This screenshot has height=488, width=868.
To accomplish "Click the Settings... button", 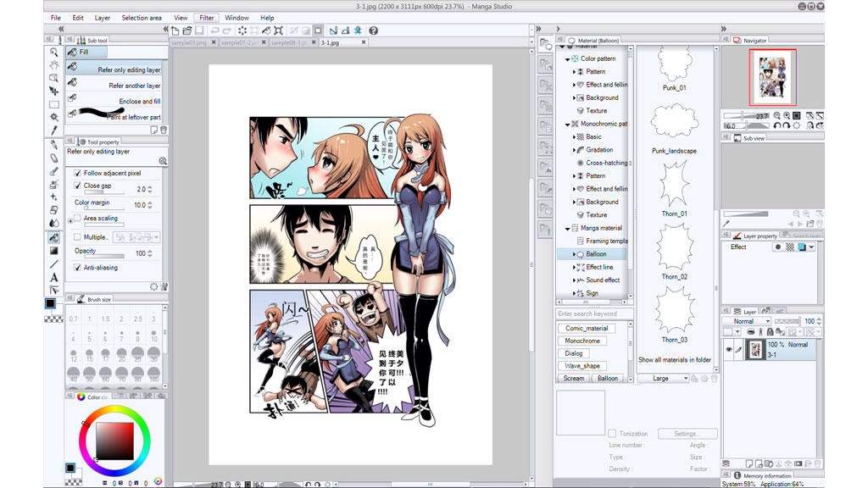I will click(687, 434).
